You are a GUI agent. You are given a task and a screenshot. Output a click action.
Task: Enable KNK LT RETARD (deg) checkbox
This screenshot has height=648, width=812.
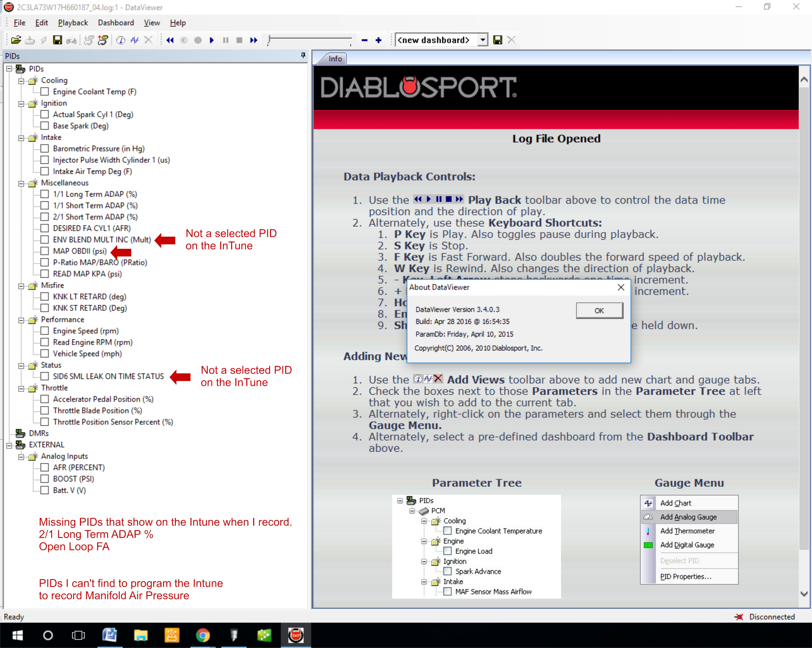[x=45, y=296]
